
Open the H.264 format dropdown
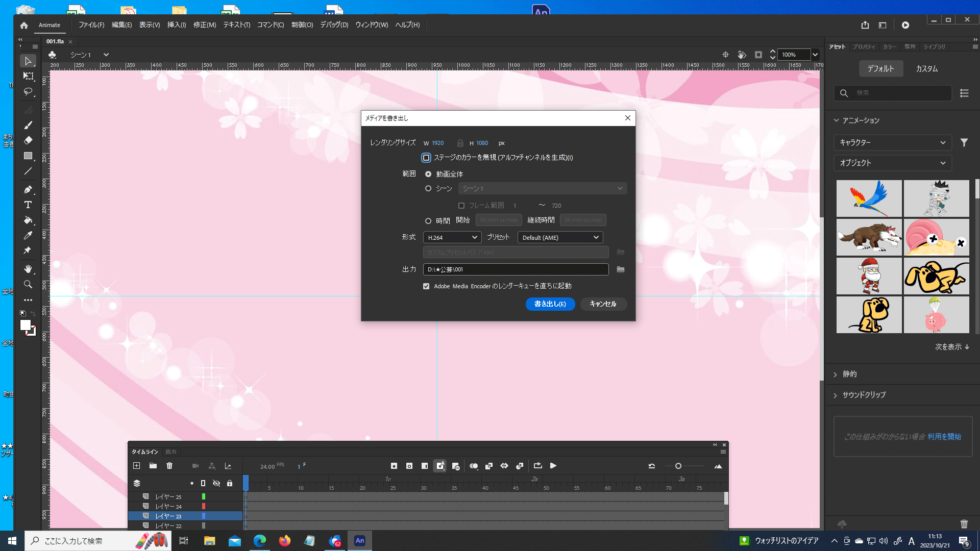(x=452, y=237)
